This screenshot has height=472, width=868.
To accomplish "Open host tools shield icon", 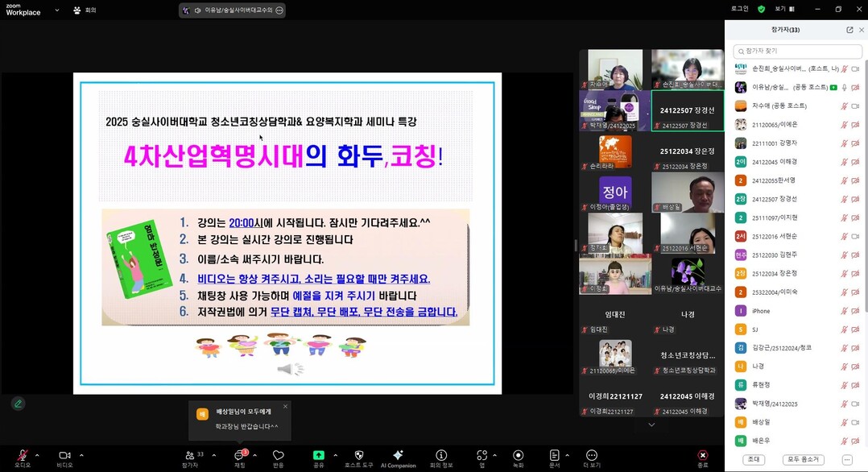I will [x=359, y=455].
